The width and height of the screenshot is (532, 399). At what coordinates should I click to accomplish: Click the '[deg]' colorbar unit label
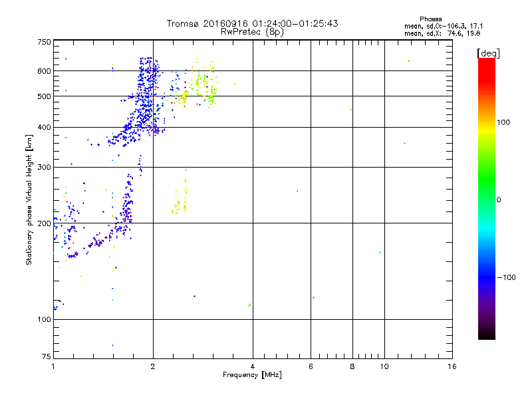click(x=488, y=53)
